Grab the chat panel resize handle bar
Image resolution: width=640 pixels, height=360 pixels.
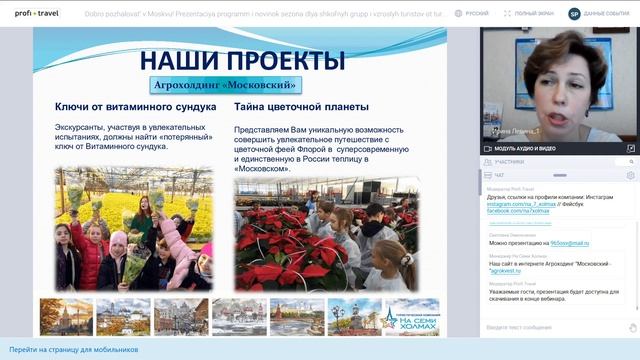560,176
